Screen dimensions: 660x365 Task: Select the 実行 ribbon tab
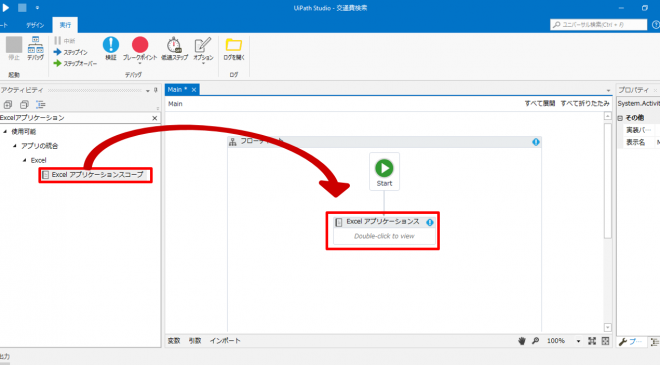[65, 25]
